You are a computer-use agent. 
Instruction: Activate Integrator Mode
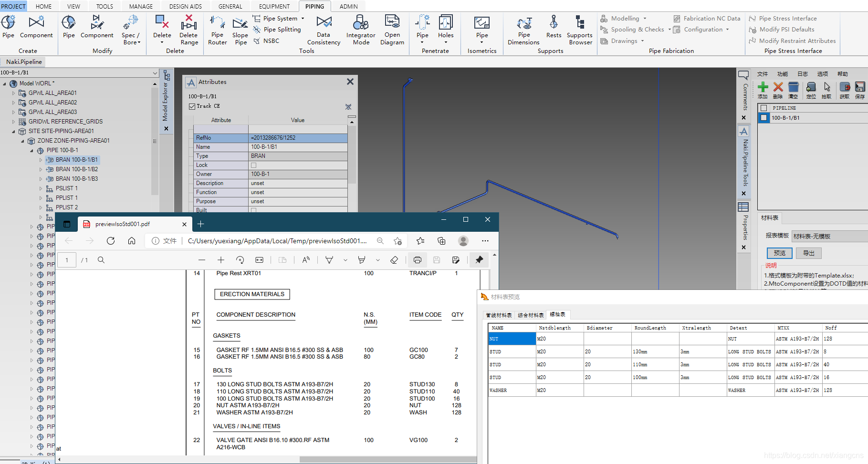(361, 30)
